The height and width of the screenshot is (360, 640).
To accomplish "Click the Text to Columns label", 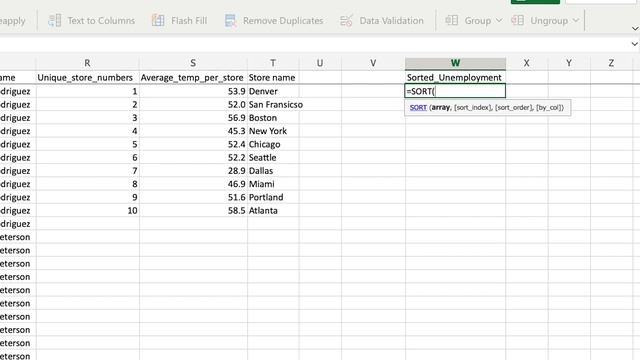I will click(x=101, y=20).
